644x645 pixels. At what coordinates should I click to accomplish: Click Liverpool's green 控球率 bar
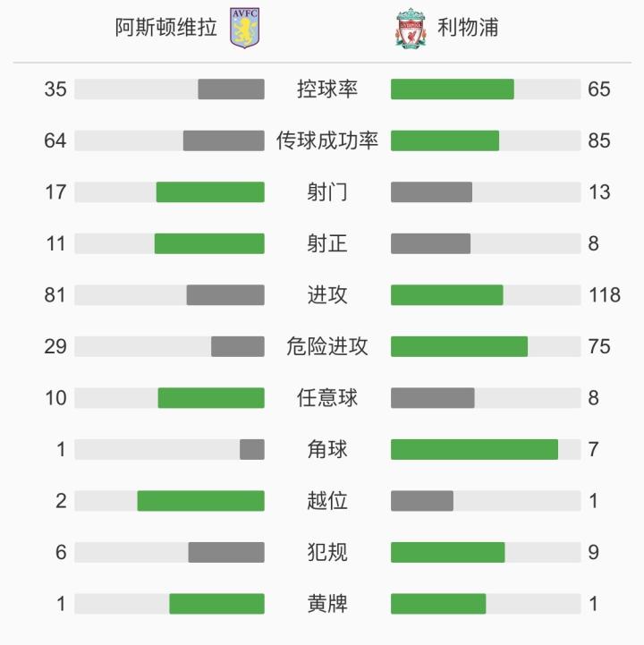coord(452,89)
